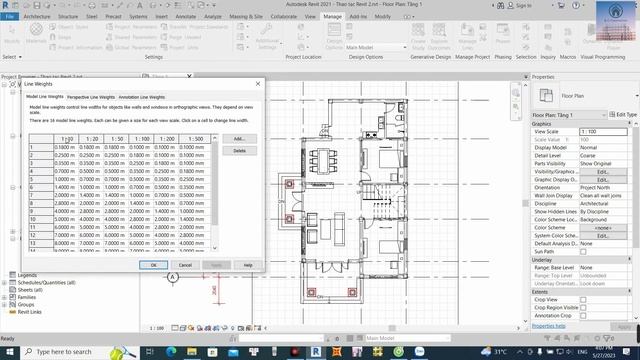
Task: Open the Select panel dropdown
Action: [12, 57]
